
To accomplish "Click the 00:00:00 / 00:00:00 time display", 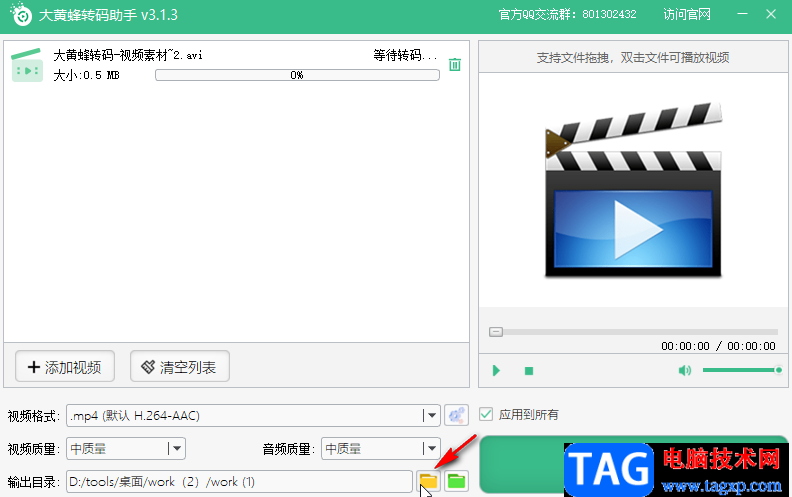I will pos(718,346).
